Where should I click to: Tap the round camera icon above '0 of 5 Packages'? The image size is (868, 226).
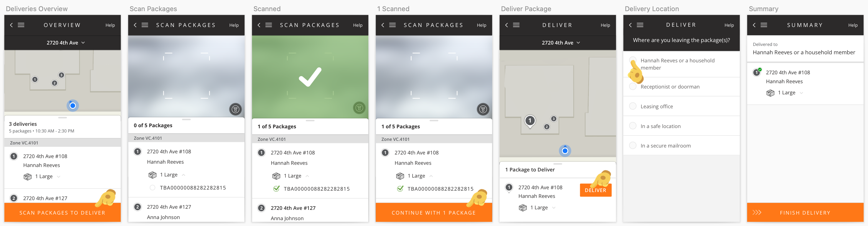pyautogui.click(x=235, y=109)
